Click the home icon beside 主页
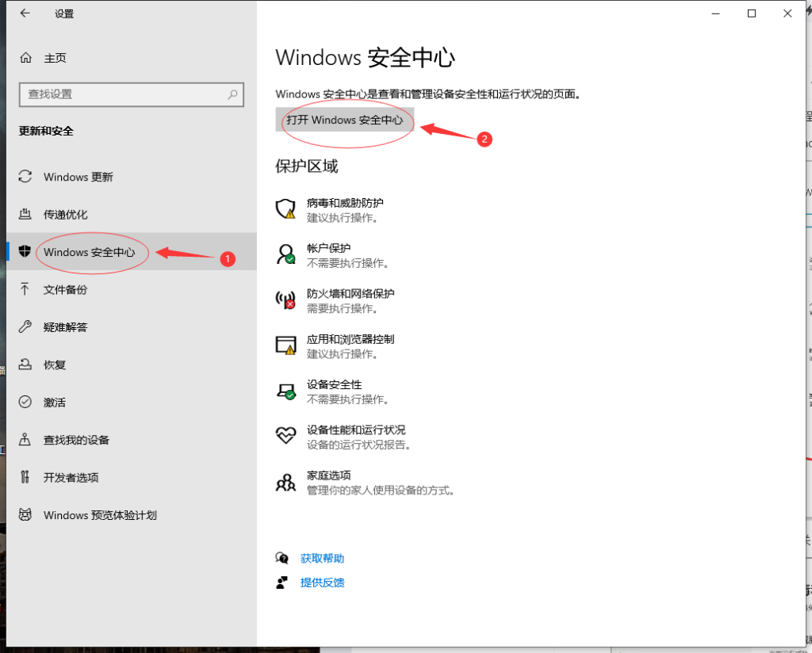The height and width of the screenshot is (653, 812). (25, 57)
